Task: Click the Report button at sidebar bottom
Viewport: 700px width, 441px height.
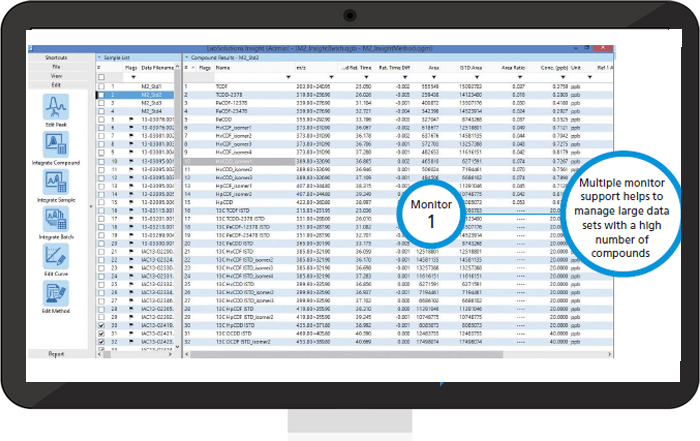Action: coord(55,353)
